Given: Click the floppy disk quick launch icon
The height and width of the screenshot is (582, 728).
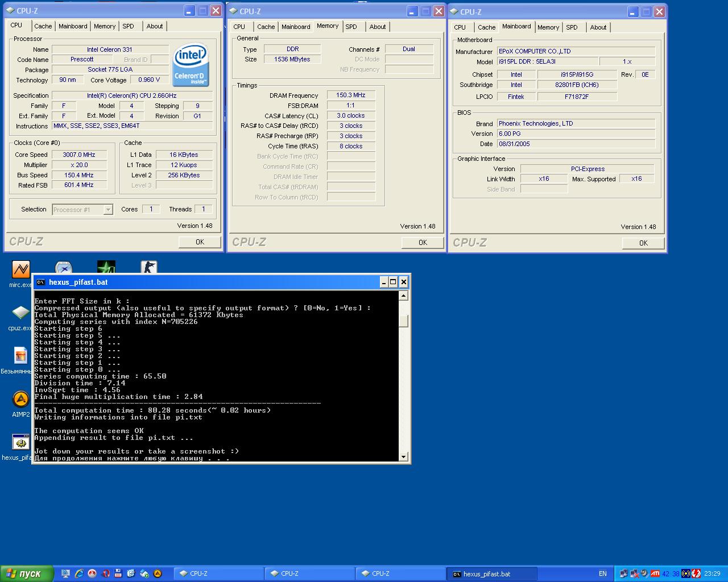Looking at the screenshot, I should pos(118,573).
